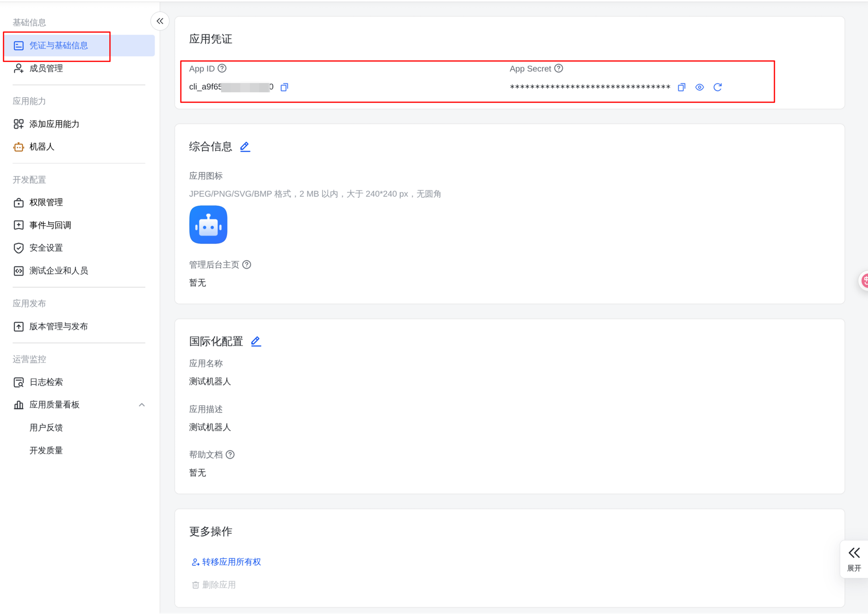The height and width of the screenshot is (614, 868).
Task: Reset the App Secret via refresh icon
Action: tap(717, 87)
